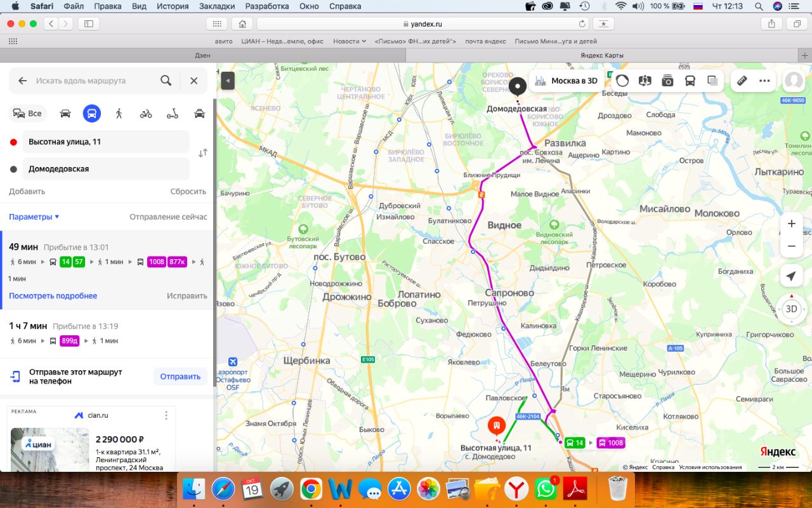Expand the Параметры route options
Image resolution: width=812 pixels, height=508 pixels.
(x=34, y=217)
